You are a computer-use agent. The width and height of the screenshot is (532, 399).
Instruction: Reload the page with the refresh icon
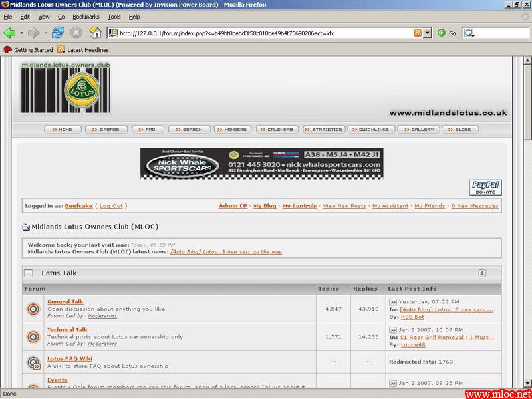58,33
